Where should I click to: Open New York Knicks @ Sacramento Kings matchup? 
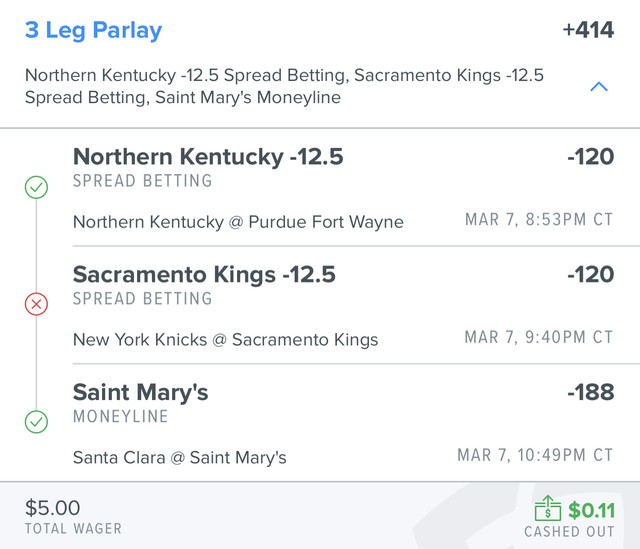pos(225,340)
